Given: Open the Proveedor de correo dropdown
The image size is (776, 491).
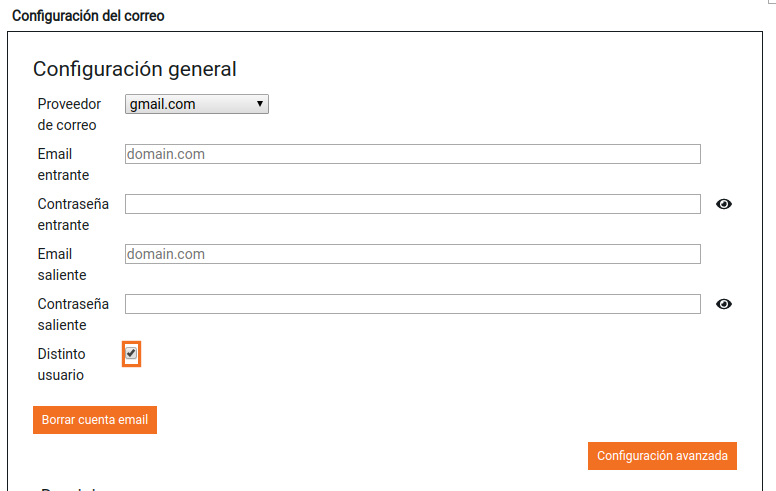Looking at the screenshot, I should coord(197,104).
